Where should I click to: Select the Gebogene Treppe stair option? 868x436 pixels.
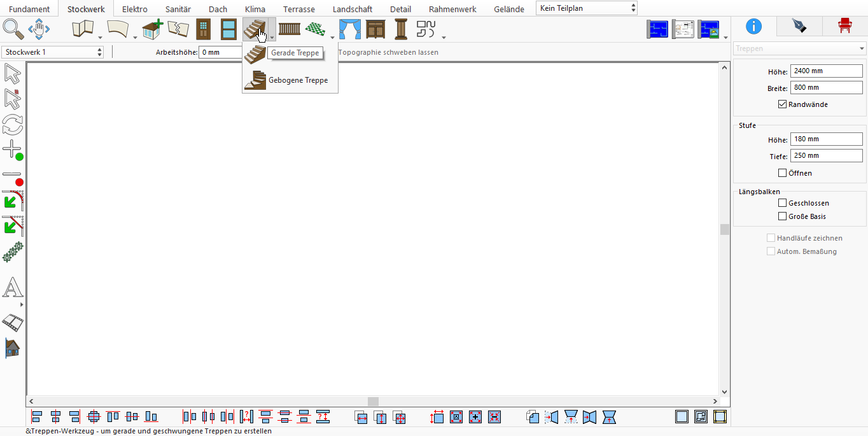point(290,80)
